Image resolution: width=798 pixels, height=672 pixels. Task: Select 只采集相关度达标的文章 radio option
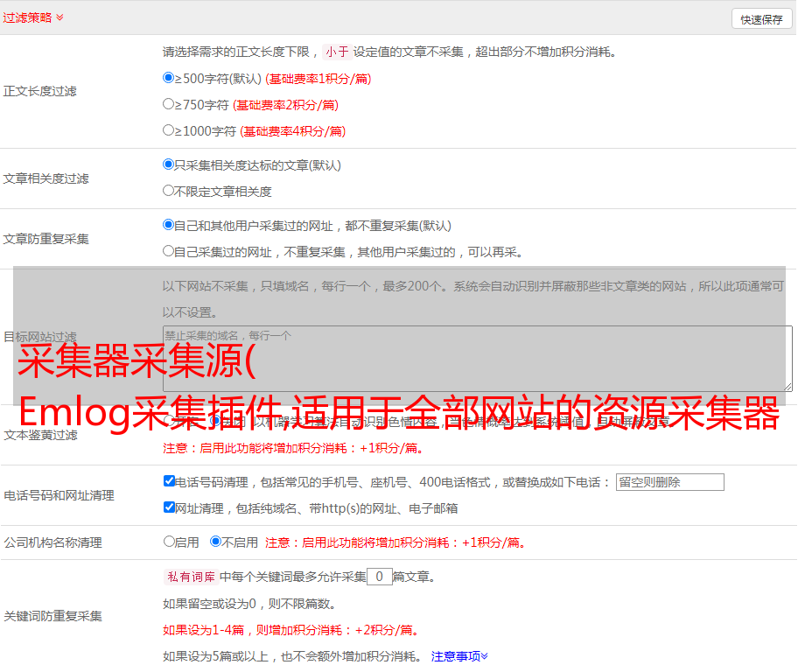(x=168, y=164)
